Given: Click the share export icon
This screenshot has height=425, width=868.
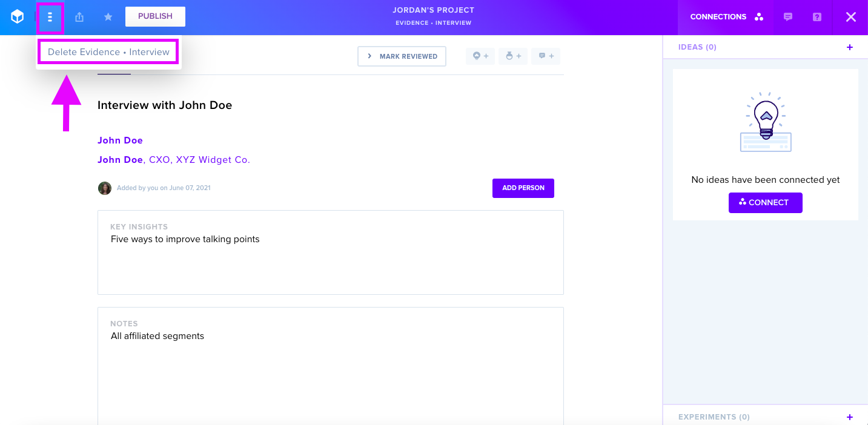Looking at the screenshot, I should tap(79, 17).
